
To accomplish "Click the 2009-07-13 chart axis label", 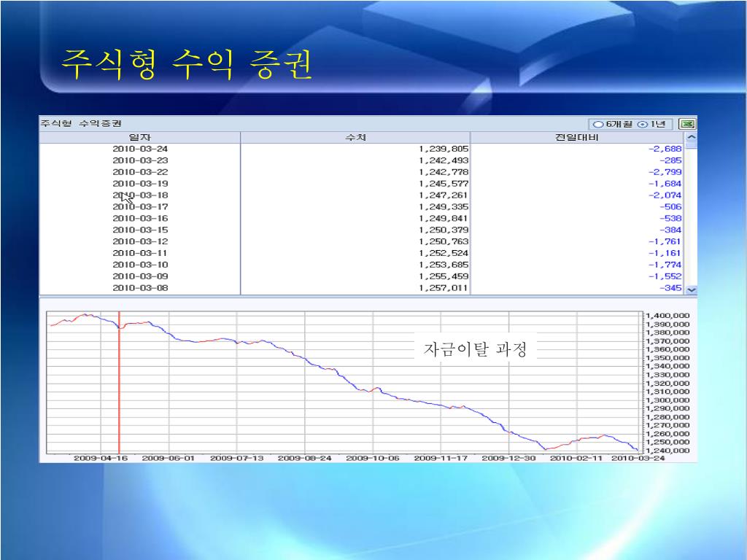I will tap(237, 458).
